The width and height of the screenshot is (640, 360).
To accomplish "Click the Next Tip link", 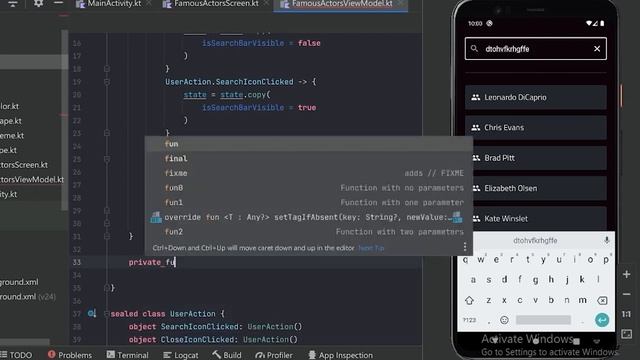I will click(x=371, y=248).
